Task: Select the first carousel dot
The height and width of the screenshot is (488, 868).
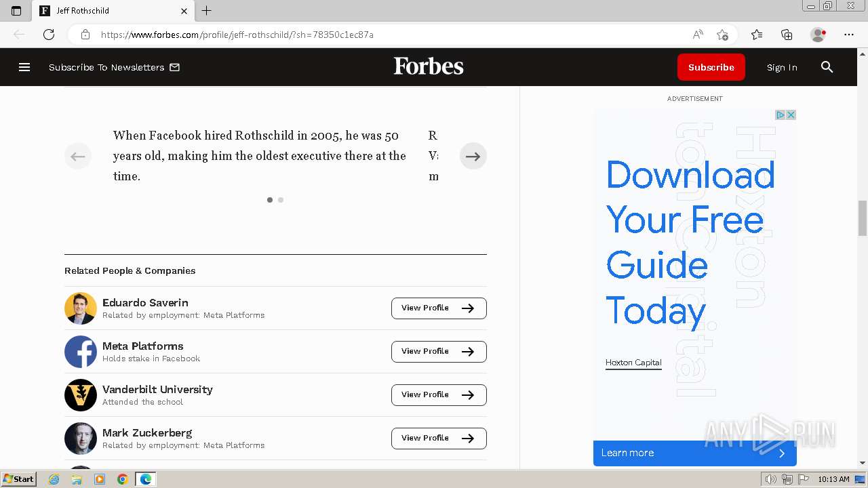Action: click(x=270, y=200)
